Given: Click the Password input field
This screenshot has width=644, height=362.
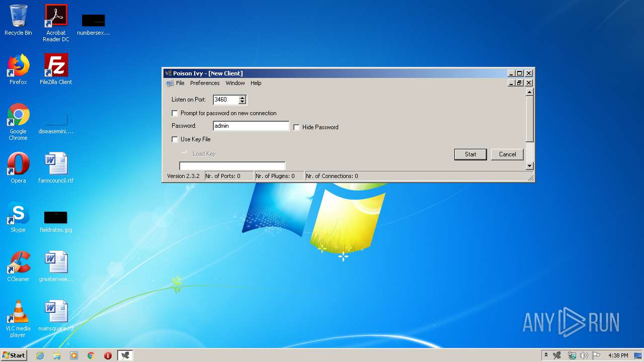Looking at the screenshot, I should coord(251,126).
